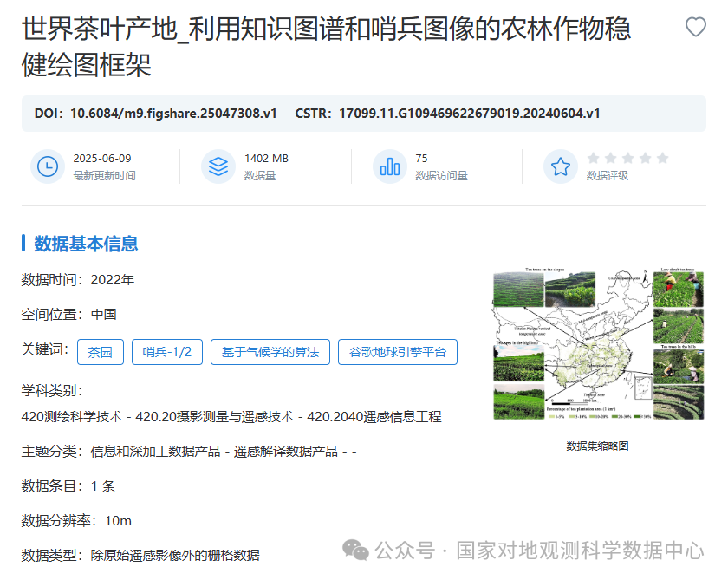Give five stars using the last rating star

click(662, 159)
